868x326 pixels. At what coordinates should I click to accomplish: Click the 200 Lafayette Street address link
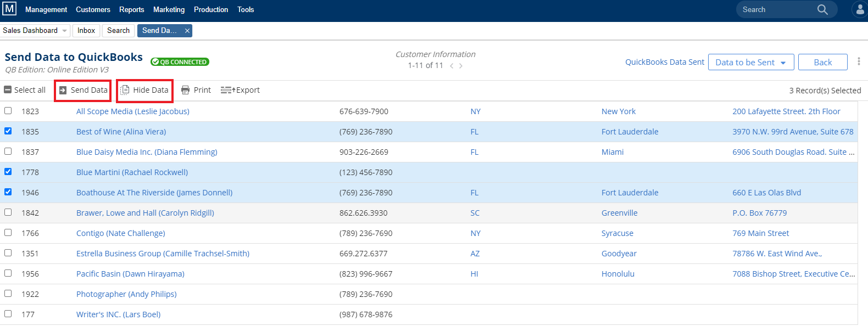tap(787, 111)
